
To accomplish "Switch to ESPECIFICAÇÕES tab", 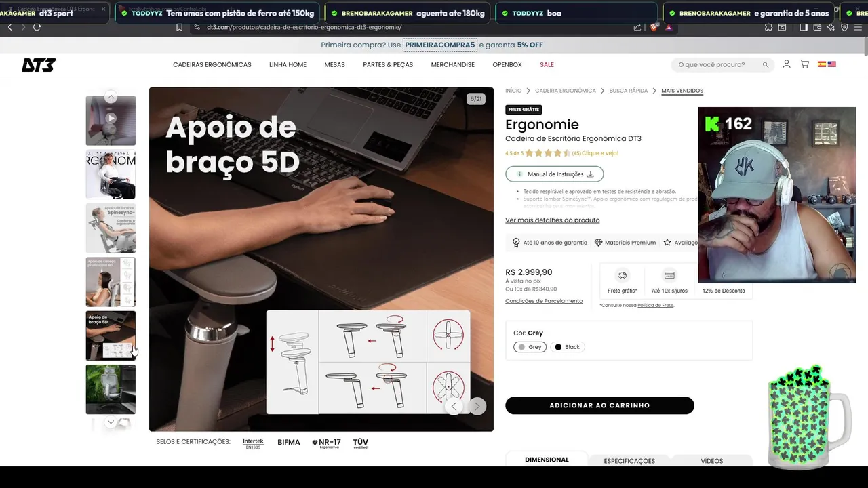I will (629, 461).
